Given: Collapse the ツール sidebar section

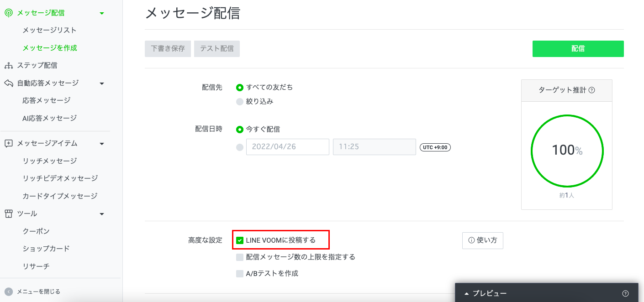Looking at the screenshot, I should (102, 213).
